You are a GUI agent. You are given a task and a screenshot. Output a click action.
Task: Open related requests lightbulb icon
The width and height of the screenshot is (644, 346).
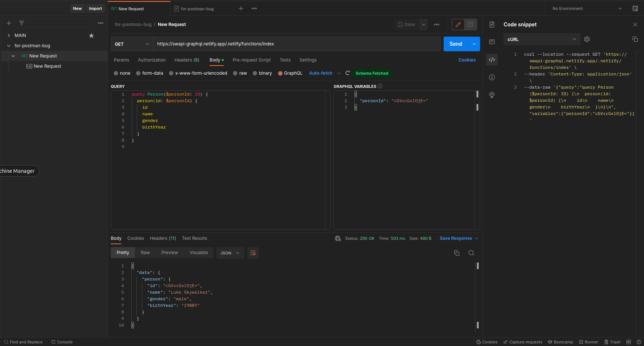[x=492, y=95]
